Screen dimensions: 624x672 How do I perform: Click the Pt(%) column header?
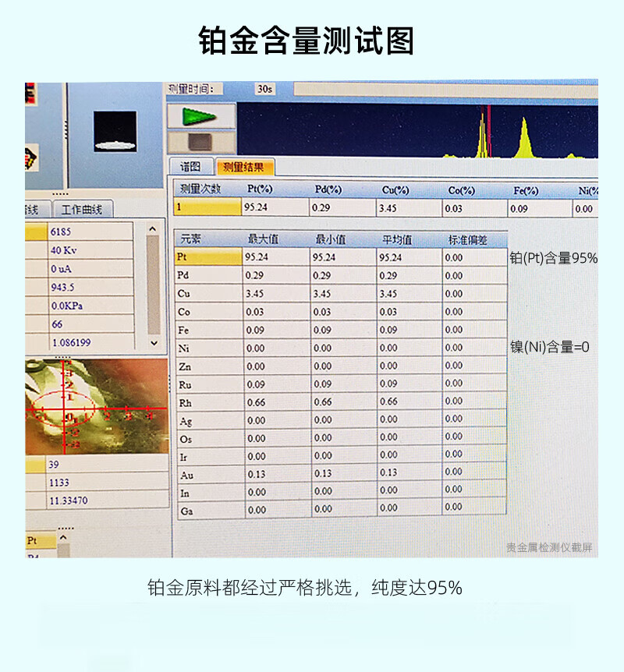260,189
